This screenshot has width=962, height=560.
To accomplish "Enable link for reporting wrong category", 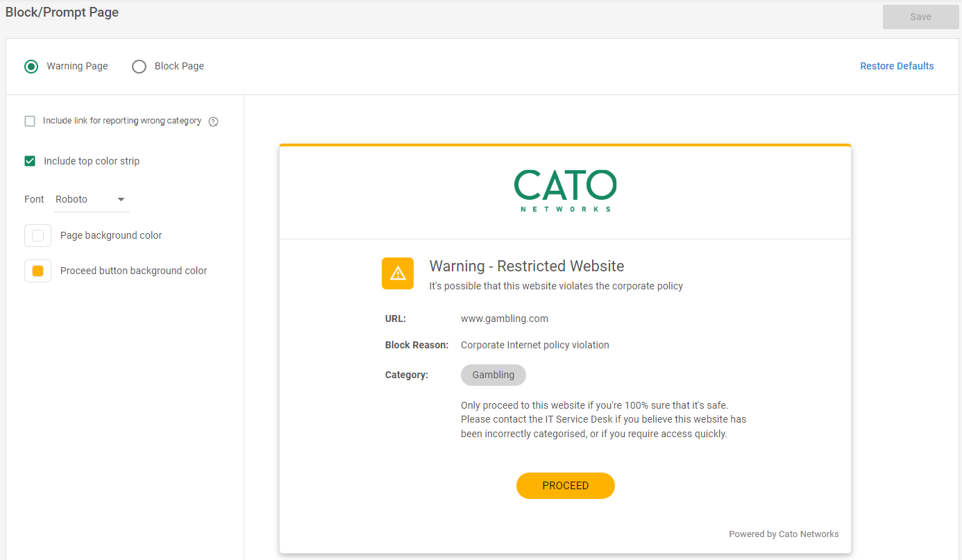I will click(x=30, y=121).
